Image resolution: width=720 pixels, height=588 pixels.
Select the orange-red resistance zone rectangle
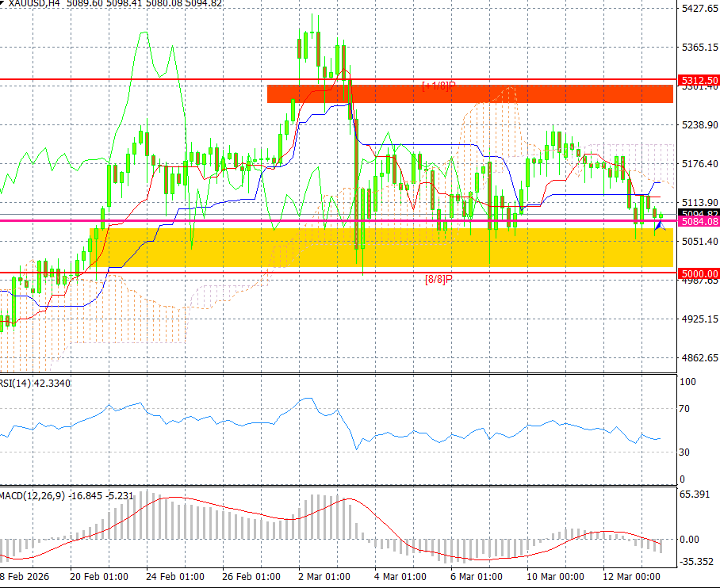[x=469, y=94]
